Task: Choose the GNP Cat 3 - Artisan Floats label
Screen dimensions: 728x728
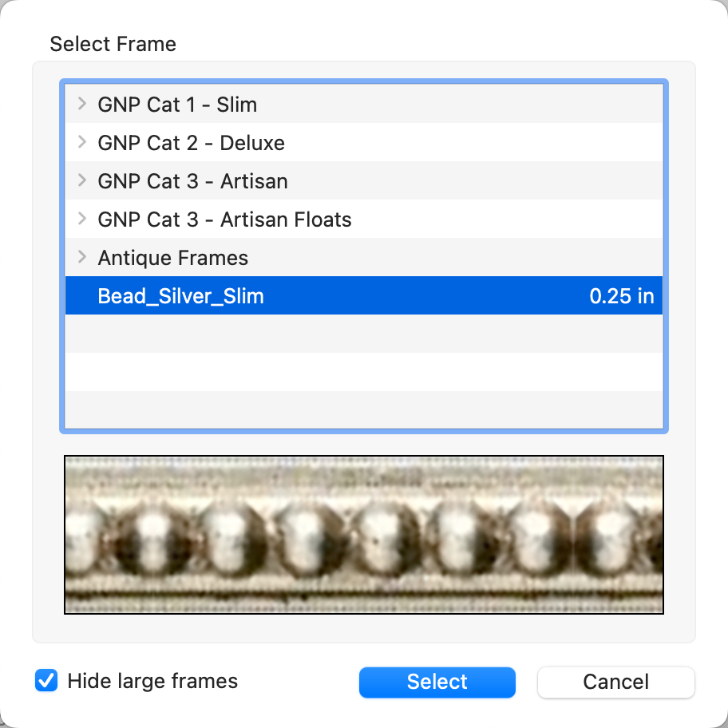Action: pyautogui.click(x=224, y=220)
